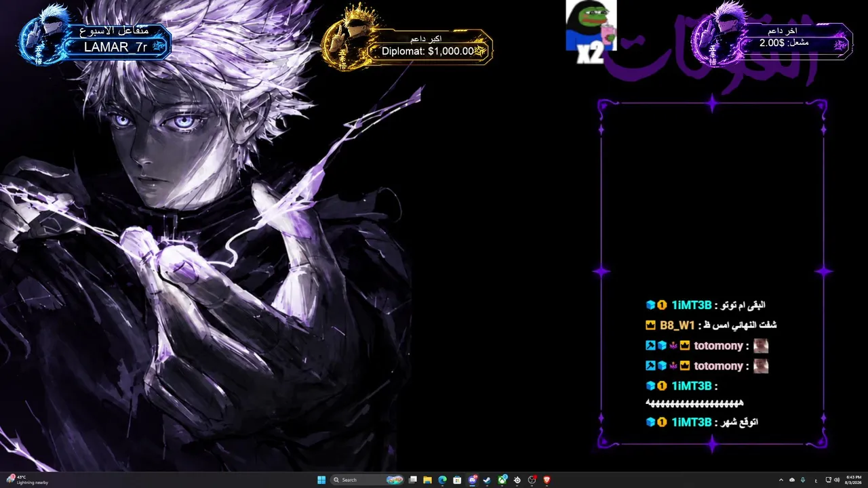Click the Pepe frog x2 emote
The image size is (868, 488).
point(591,32)
